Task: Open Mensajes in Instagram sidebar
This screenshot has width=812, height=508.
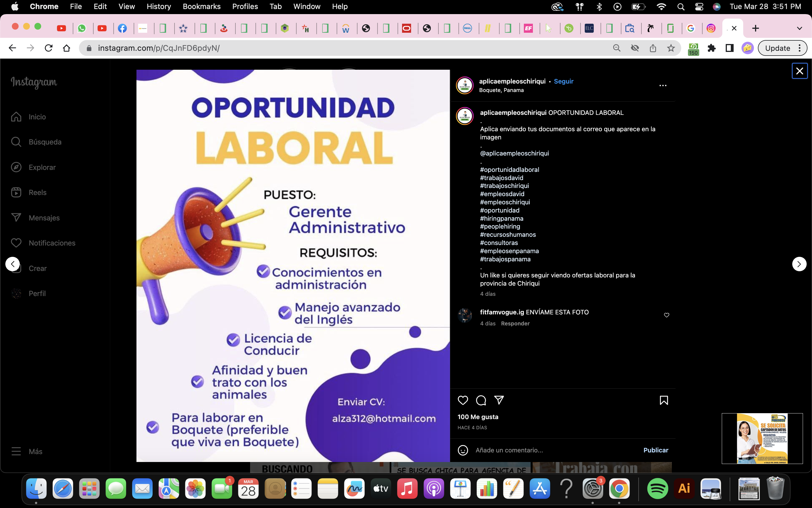Action: 35,218
